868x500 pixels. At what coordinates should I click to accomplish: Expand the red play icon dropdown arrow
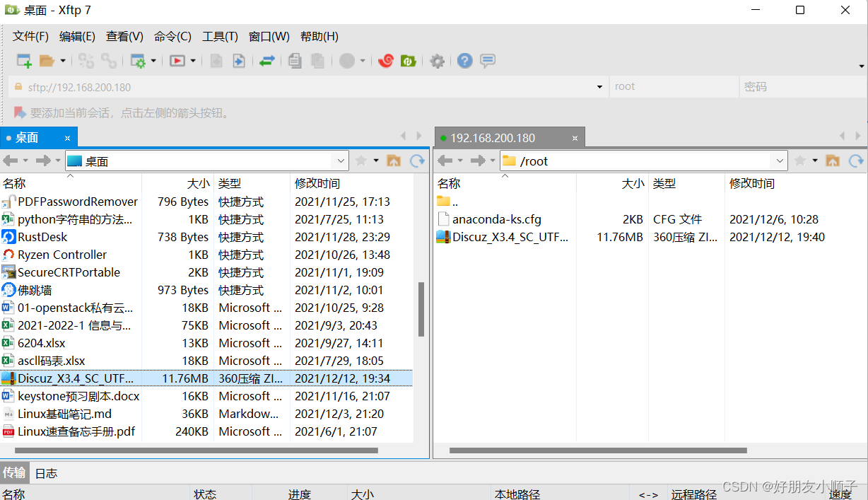tap(193, 62)
